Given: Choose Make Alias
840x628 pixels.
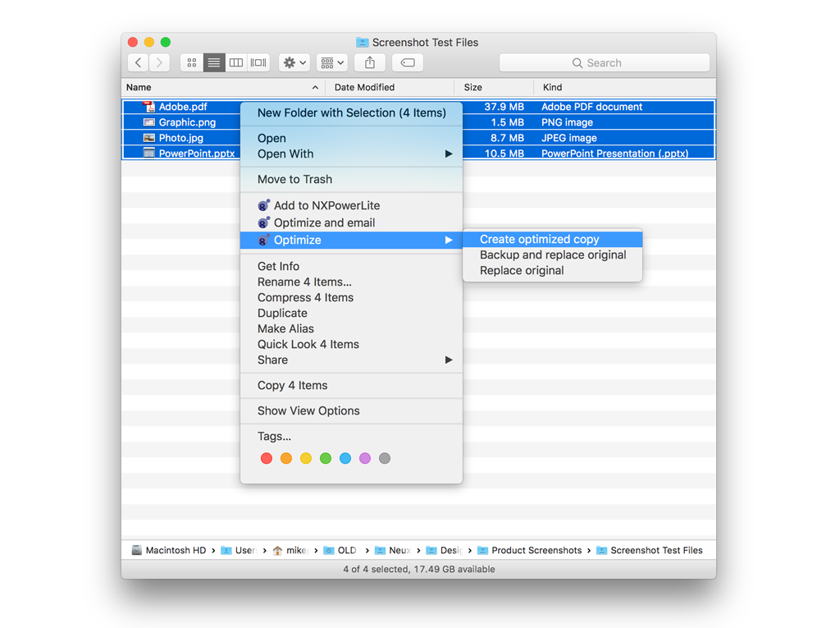Looking at the screenshot, I should point(351,328).
